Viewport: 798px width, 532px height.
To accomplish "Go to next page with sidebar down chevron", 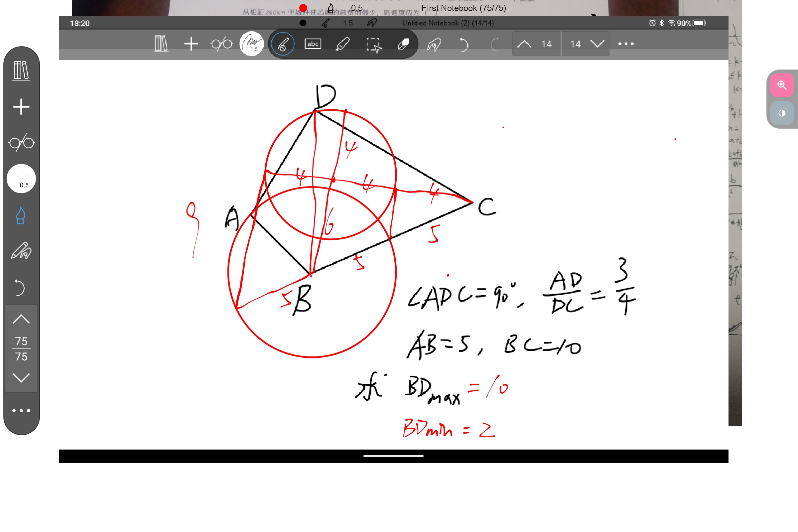I will 21,377.
